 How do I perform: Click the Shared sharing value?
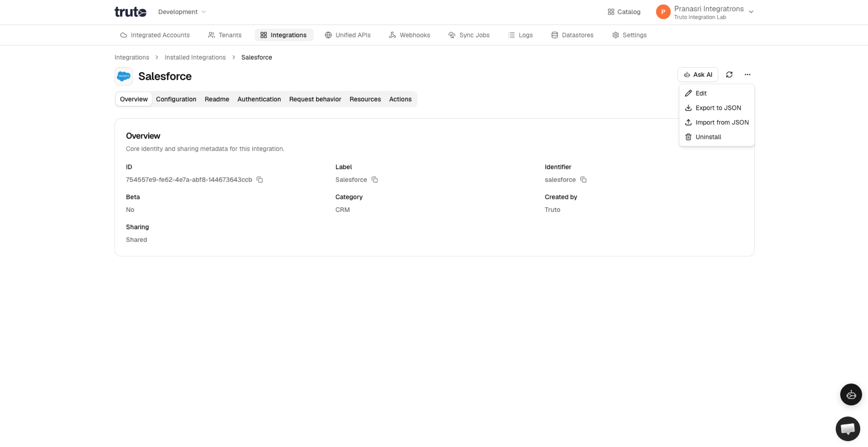[x=136, y=240]
